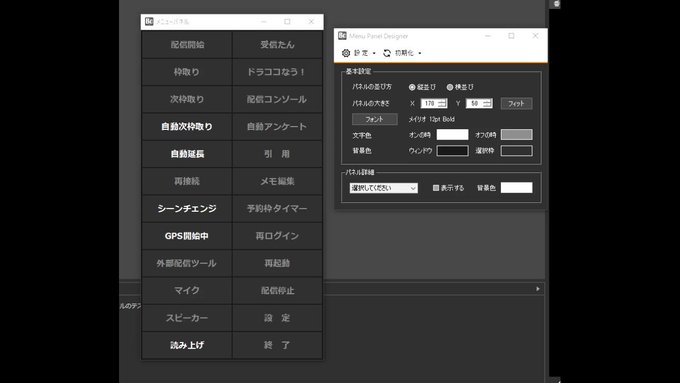Change the ウィンドウ background color swatch

pos(452,151)
